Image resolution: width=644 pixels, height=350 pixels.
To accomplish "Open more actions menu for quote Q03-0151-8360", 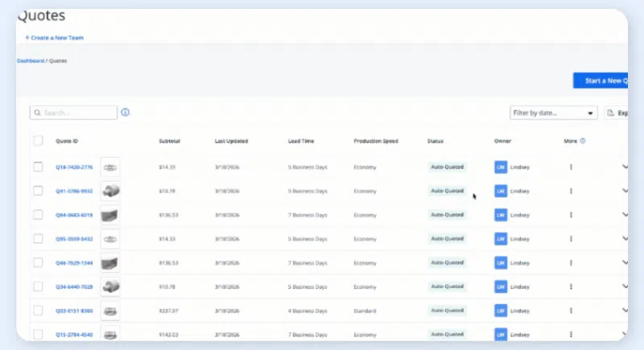I will click(571, 311).
